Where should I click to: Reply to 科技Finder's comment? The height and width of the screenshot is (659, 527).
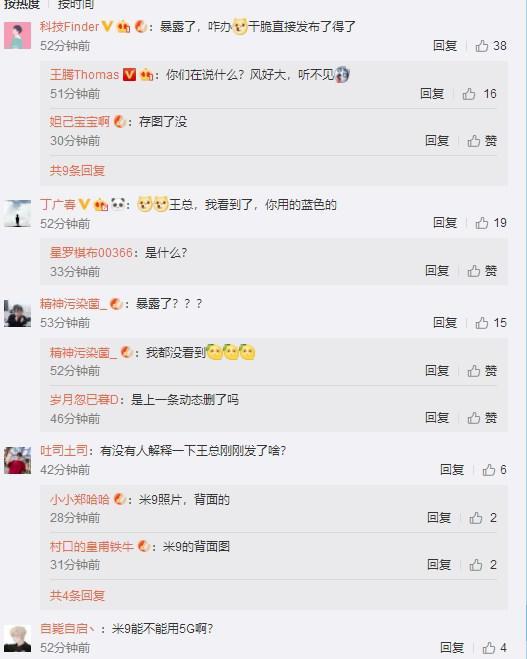click(445, 46)
